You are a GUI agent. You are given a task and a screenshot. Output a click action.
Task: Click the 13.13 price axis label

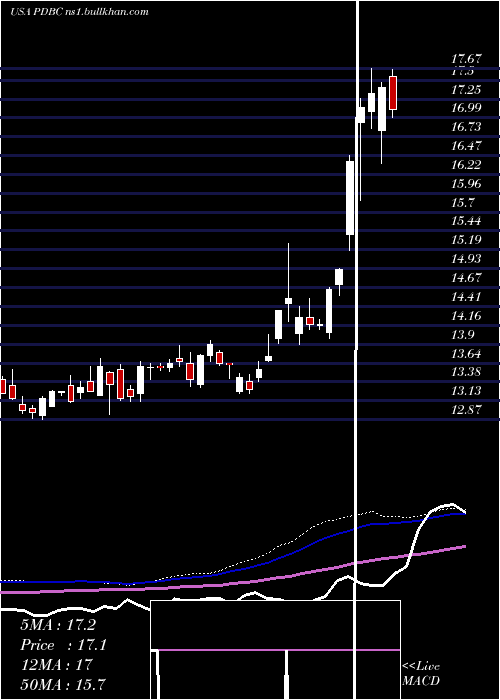[466, 391]
